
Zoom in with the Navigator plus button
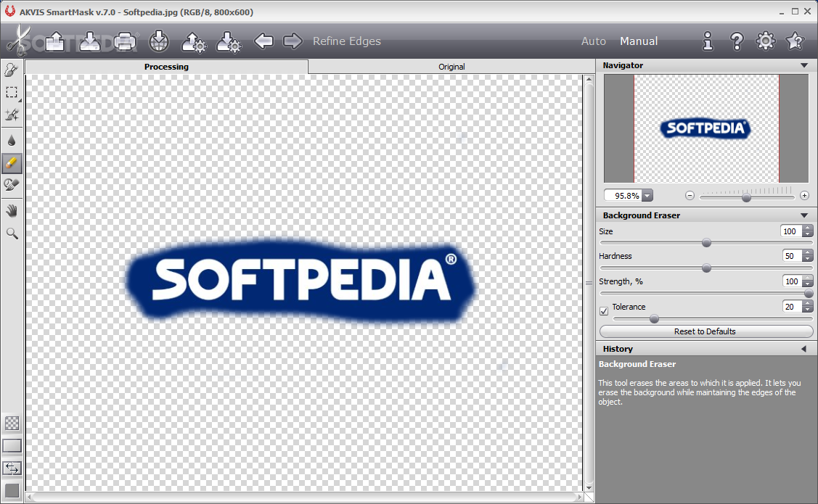[x=804, y=196]
